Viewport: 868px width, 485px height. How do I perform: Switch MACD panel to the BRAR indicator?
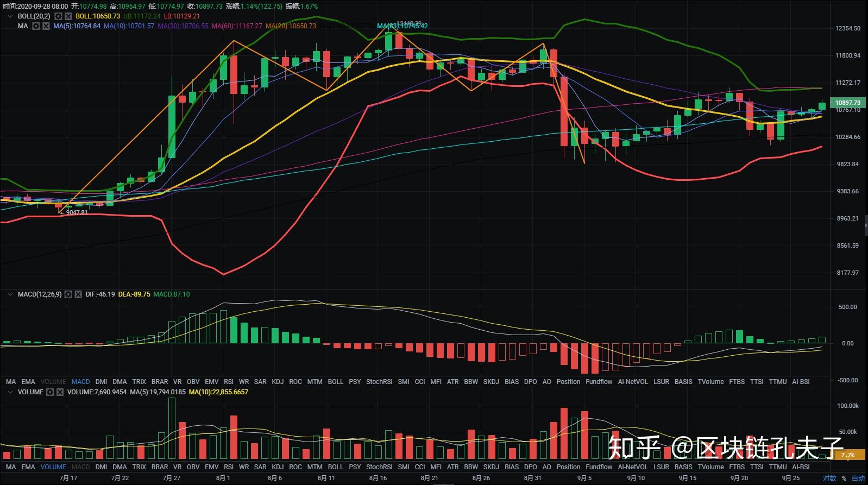coord(160,382)
